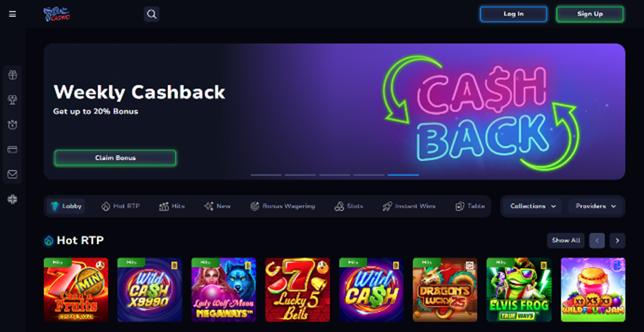Click the search magnifier icon
The width and height of the screenshot is (644, 332).
pyautogui.click(x=152, y=14)
